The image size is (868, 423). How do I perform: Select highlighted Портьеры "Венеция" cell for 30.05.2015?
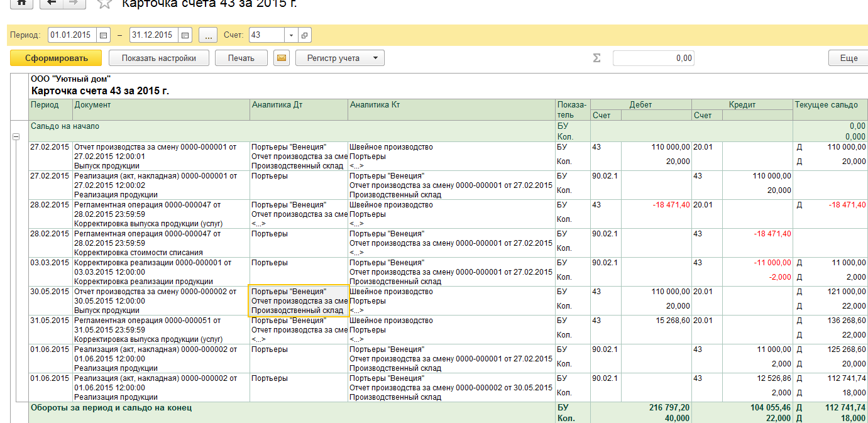coord(299,300)
